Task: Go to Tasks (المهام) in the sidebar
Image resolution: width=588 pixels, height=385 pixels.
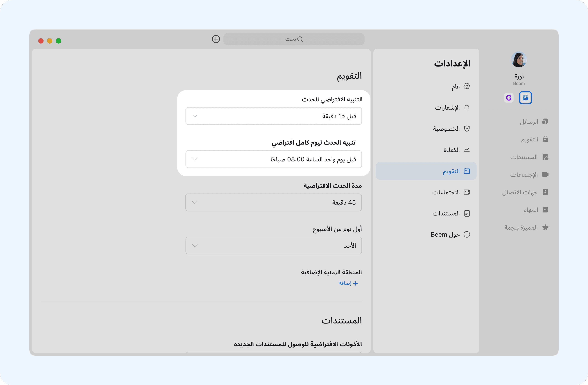Action: point(535,210)
